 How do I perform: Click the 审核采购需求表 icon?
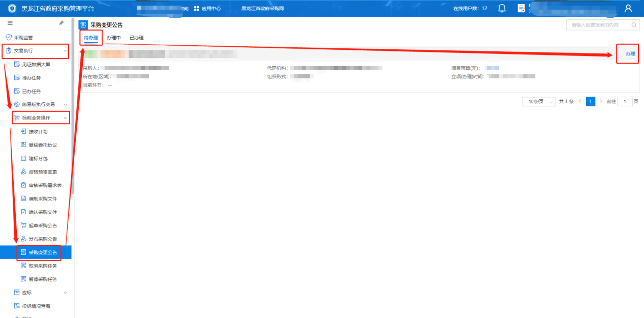(x=23, y=185)
